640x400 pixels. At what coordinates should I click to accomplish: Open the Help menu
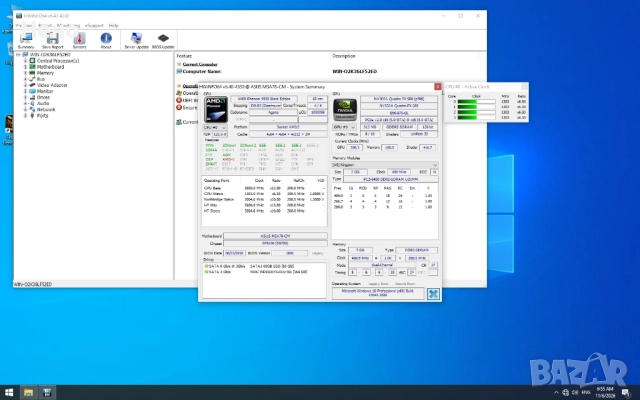click(x=113, y=25)
